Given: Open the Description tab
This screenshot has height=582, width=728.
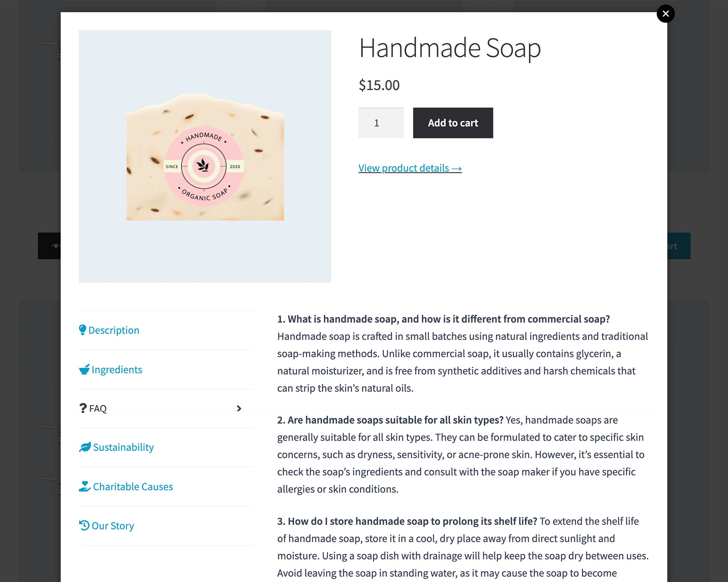Looking at the screenshot, I should (165, 330).
